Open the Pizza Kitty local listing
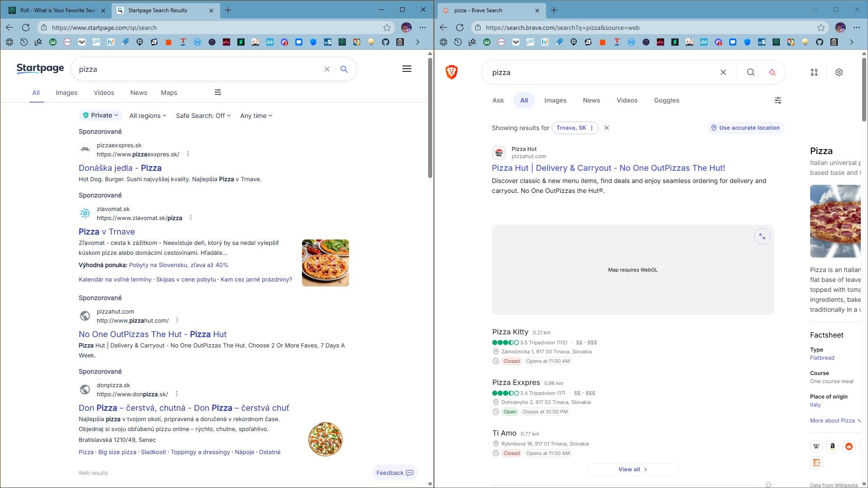The image size is (868, 488). tap(510, 332)
